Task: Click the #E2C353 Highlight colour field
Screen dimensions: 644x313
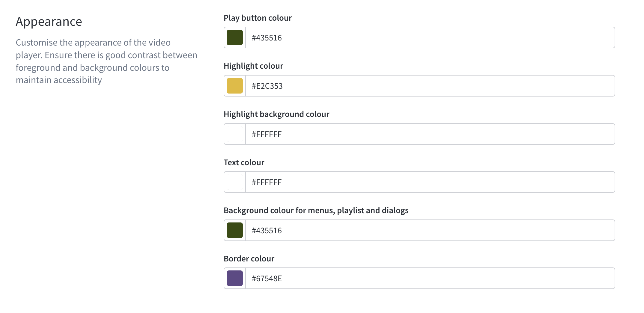Action: (x=430, y=86)
